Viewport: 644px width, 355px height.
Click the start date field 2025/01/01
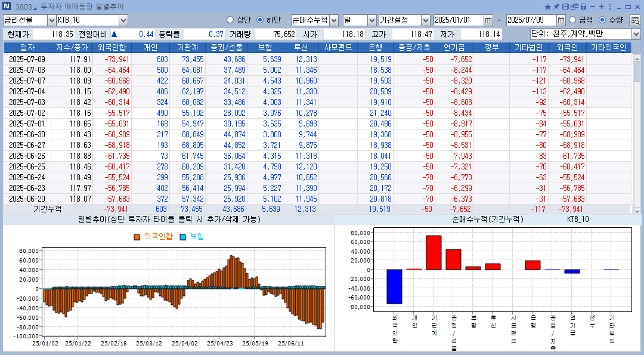point(459,20)
